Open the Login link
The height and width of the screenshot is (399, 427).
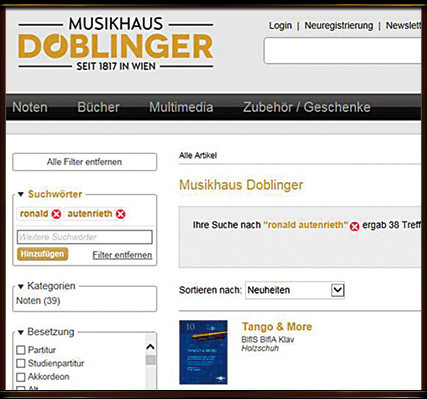280,26
